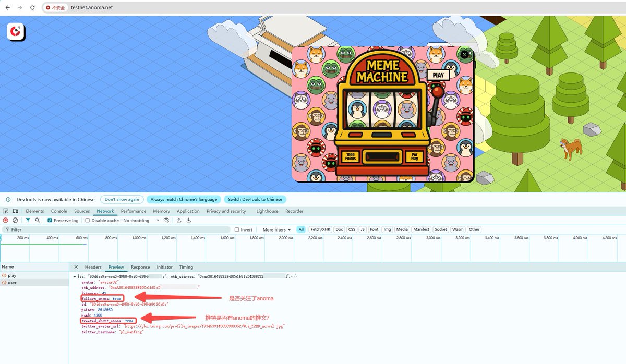This screenshot has height=364, width=626.
Task: Open network search magnifier
Action: [38, 221]
